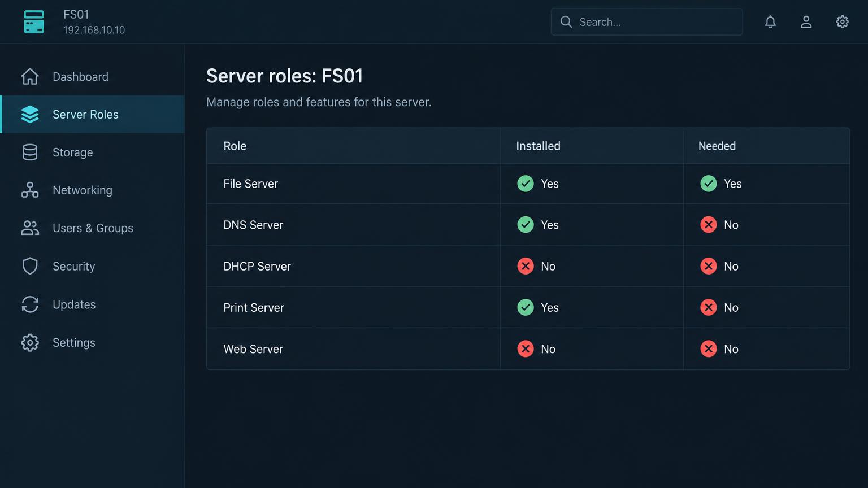
Task: Click the Updates refresh icon
Action: [30, 304]
